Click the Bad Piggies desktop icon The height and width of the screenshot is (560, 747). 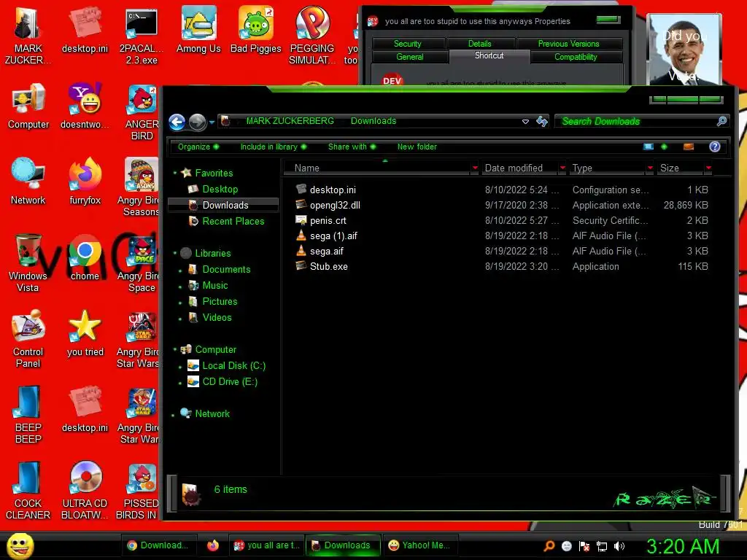tap(256, 29)
